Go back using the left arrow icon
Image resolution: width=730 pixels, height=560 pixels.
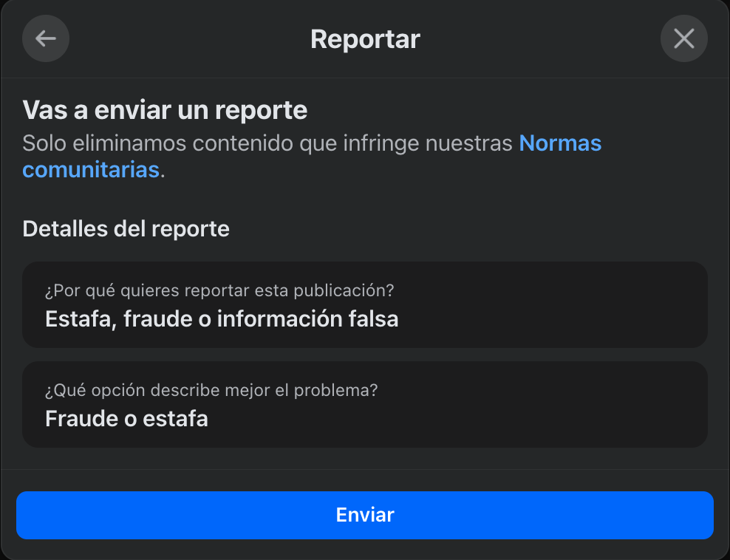46,38
